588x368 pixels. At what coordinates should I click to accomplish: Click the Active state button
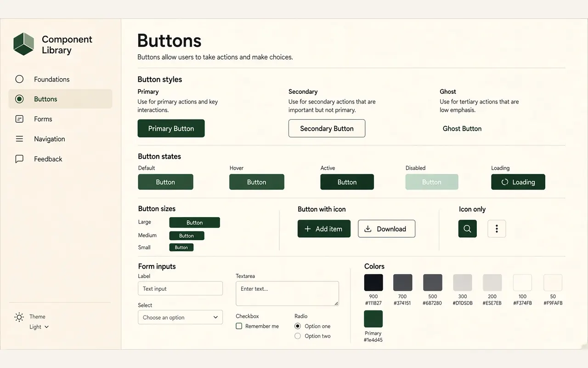pos(347,182)
